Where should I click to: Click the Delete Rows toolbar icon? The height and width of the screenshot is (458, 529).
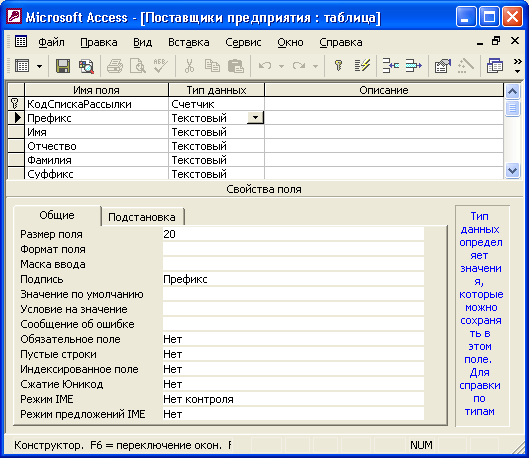(x=414, y=66)
